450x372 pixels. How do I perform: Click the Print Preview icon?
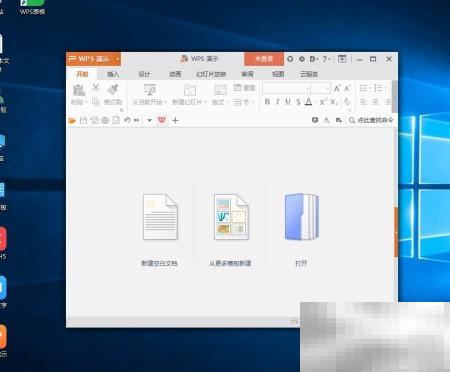click(x=116, y=120)
